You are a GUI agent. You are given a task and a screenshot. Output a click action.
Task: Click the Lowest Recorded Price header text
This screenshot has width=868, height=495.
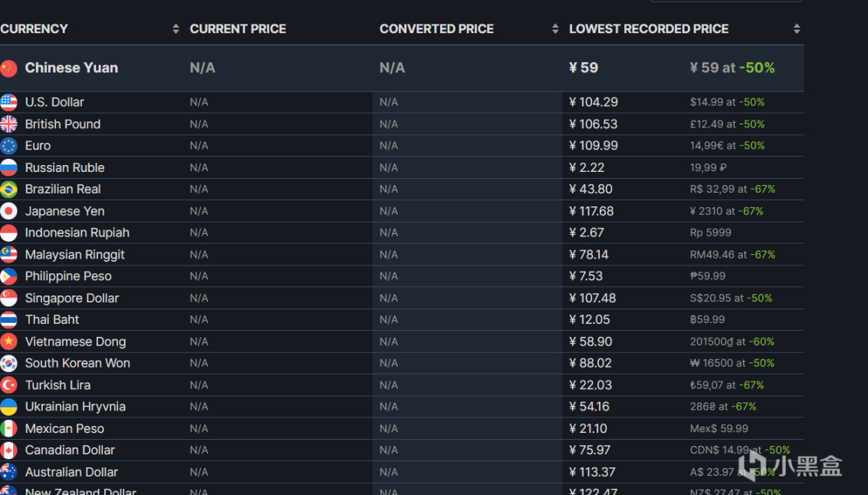tap(649, 29)
